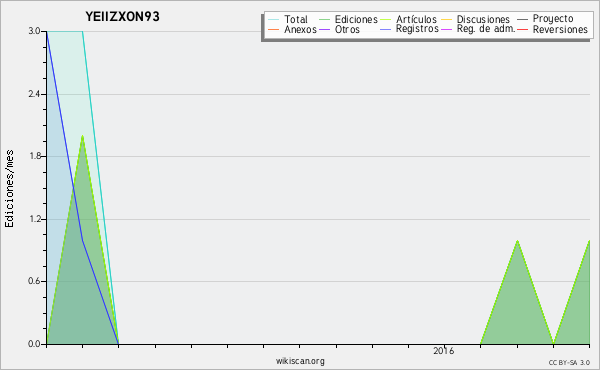Image resolution: width=600 pixels, height=370 pixels.
Task: Click the 0.0 y-axis label
Action: tap(34, 344)
